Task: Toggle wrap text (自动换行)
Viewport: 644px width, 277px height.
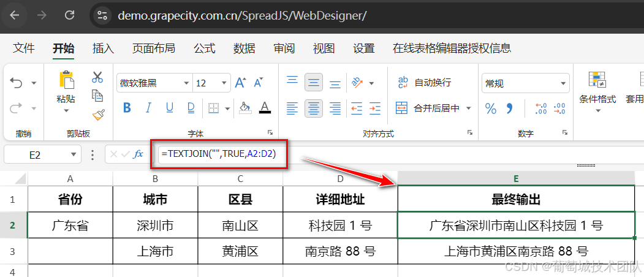Action: [424, 83]
